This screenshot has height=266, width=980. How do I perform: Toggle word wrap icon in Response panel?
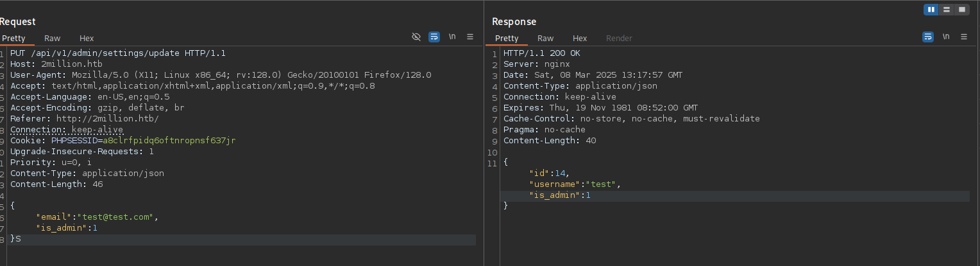tap(928, 37)
